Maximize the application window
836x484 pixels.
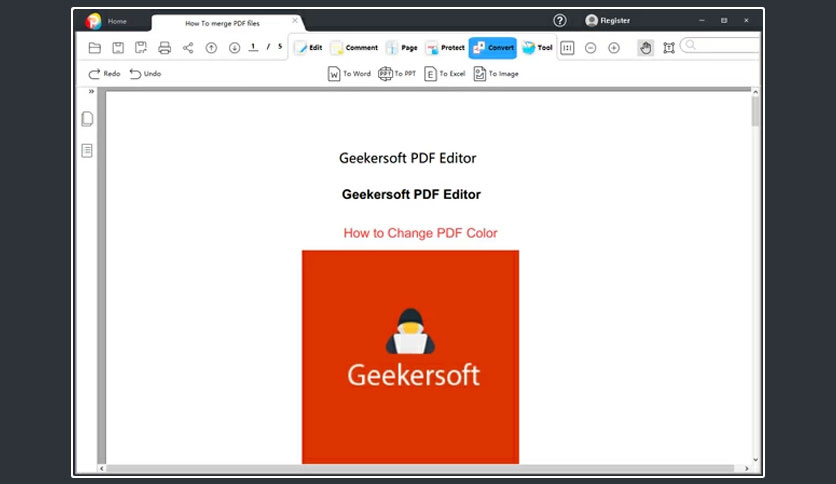(x=724, y=20)
